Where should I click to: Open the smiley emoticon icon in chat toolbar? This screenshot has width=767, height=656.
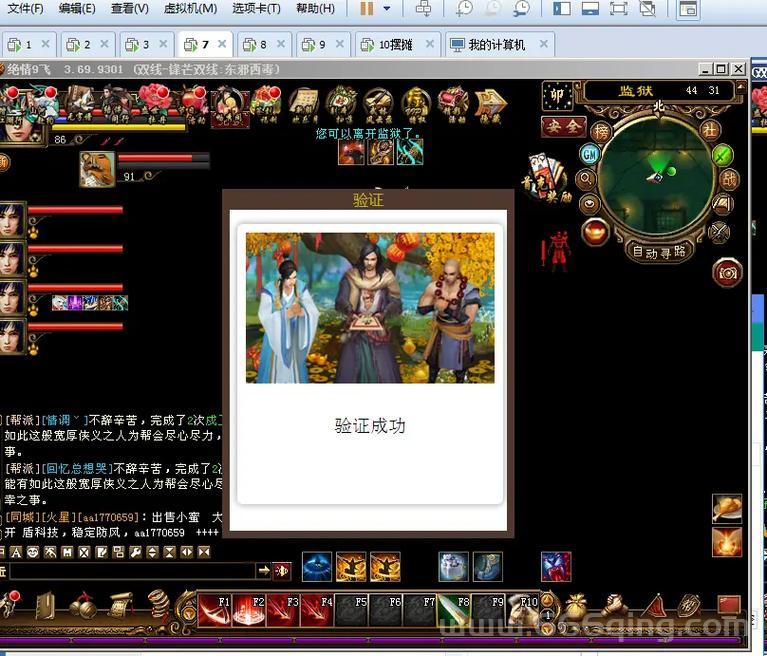(33, 552)
